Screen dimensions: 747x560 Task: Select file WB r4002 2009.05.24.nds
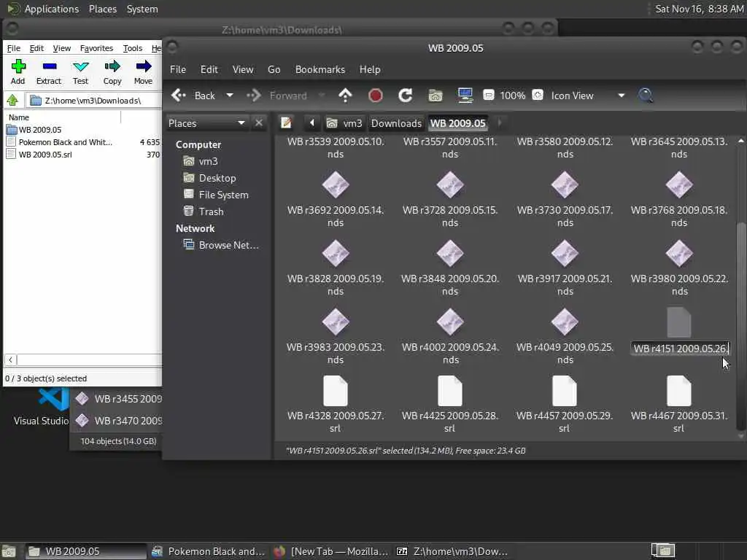[x=450, y=337]
